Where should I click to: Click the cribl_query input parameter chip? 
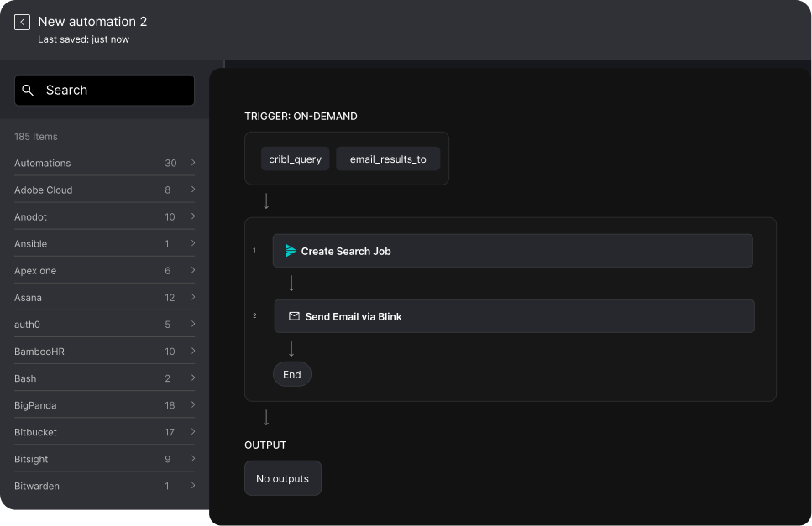coord(296,159)
